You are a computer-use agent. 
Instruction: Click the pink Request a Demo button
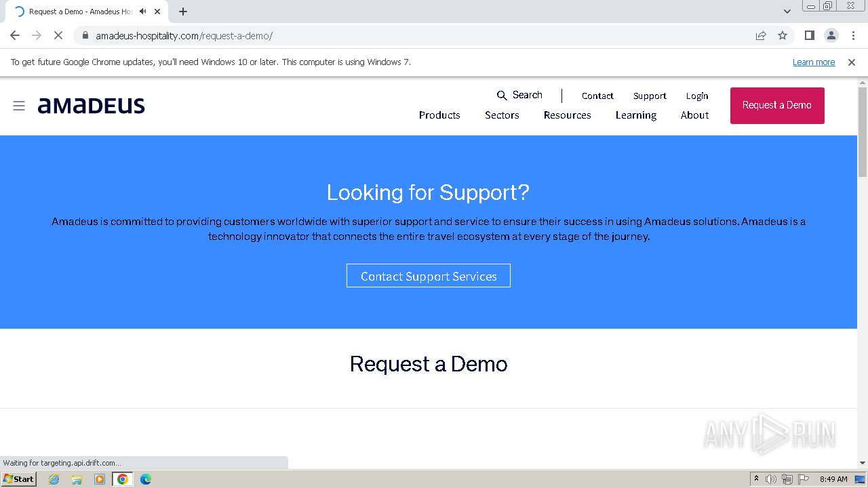[777, 106]
